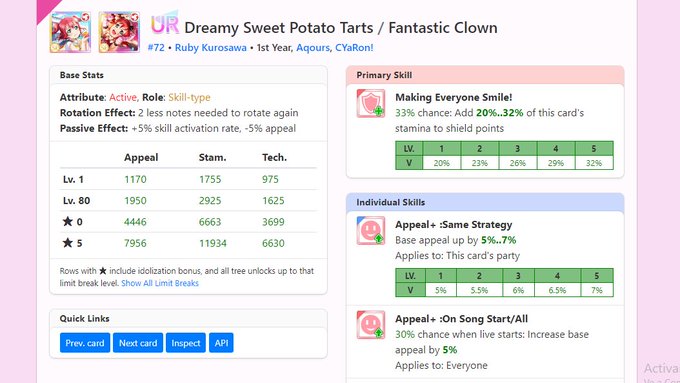Screen dimensions: 680x383
Task: Select the star 0 appeal value 4446
Action: (135, 222)
